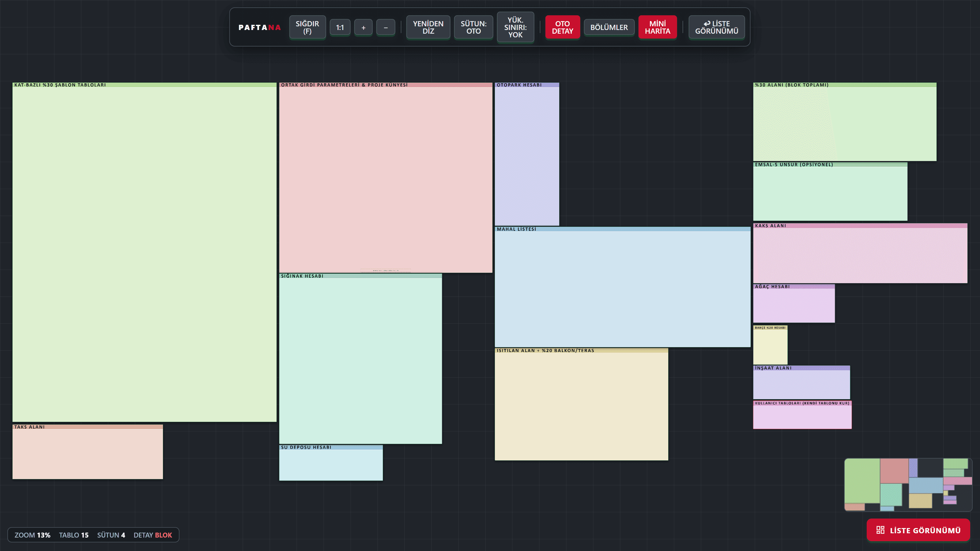Click YENİDEN DİZ to rearrange tables
The width and height of the screenshot is (980, 551).
pos(428,27)
